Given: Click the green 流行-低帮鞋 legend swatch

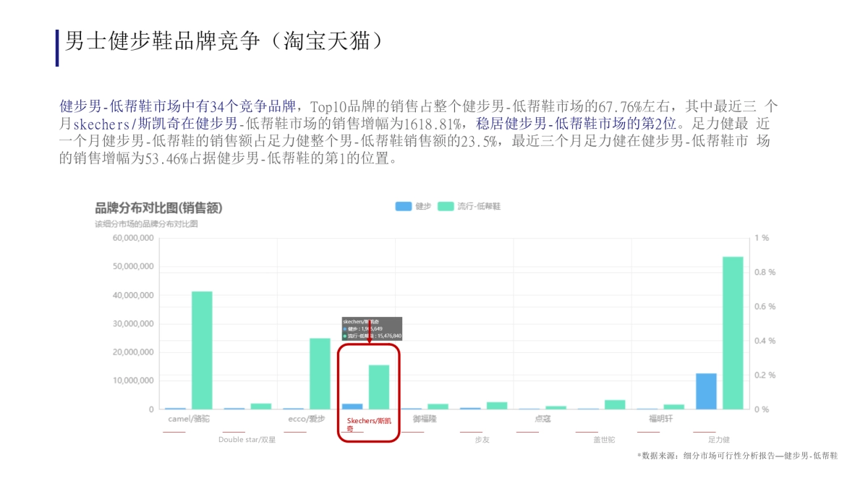Looking at the screenshot, I should click(x=446, y=205).
